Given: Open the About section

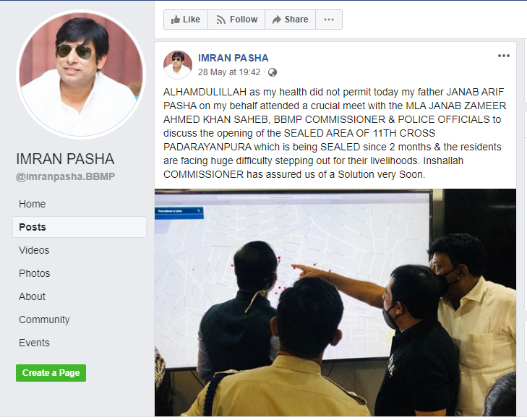Looking at the screenshot, I should [32, 296].
